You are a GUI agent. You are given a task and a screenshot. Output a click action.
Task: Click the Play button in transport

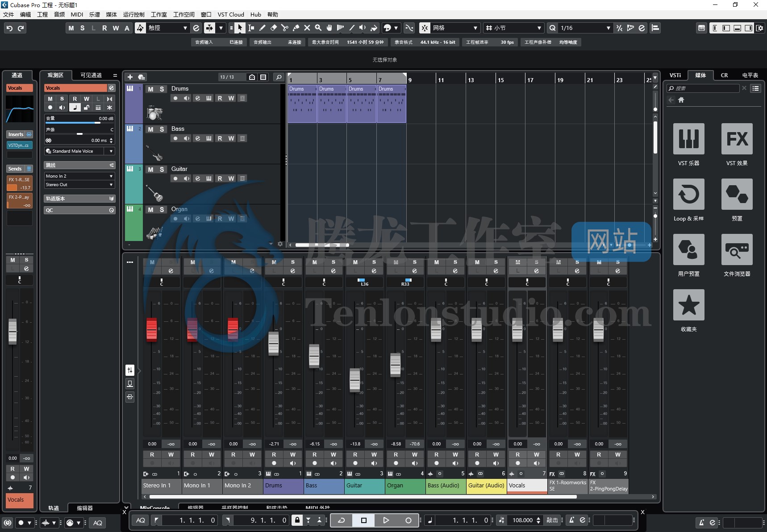click(386, 520)
